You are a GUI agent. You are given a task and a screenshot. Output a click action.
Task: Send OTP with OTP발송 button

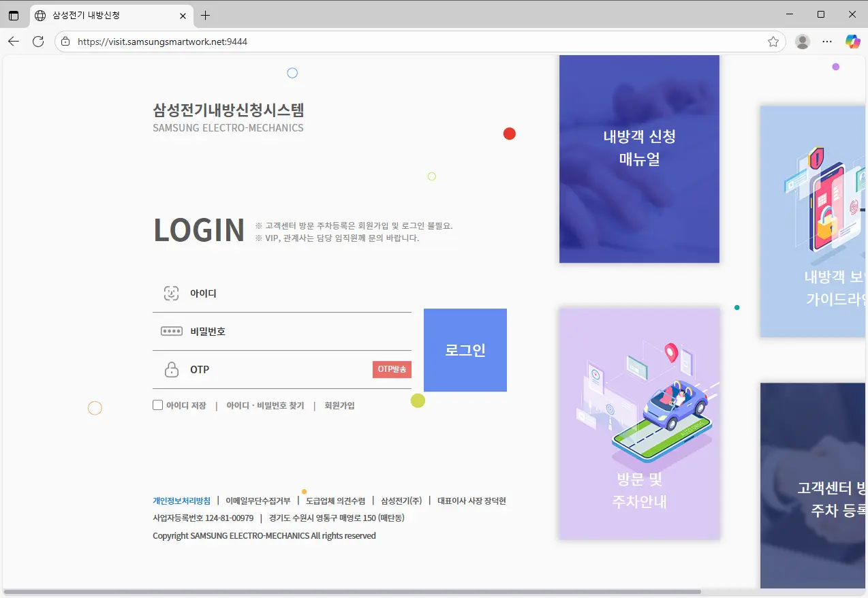click(x=392, y=369)
